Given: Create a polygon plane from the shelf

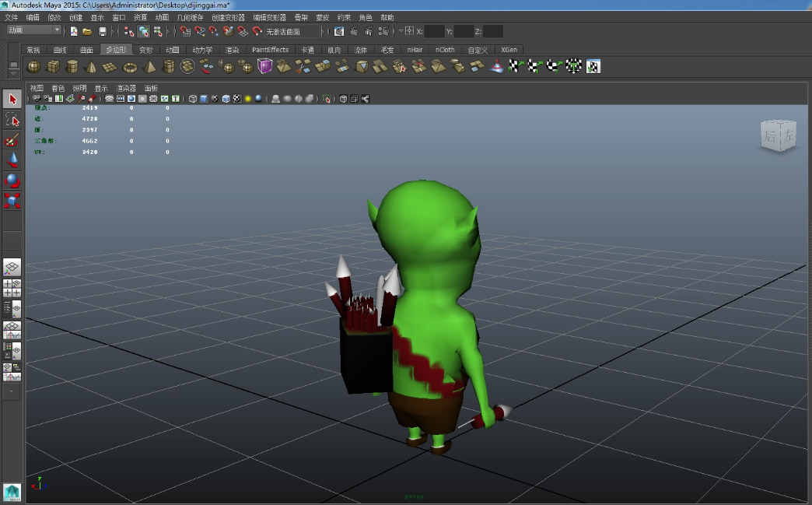Looking at the screenshot, I should coord(110,67).
